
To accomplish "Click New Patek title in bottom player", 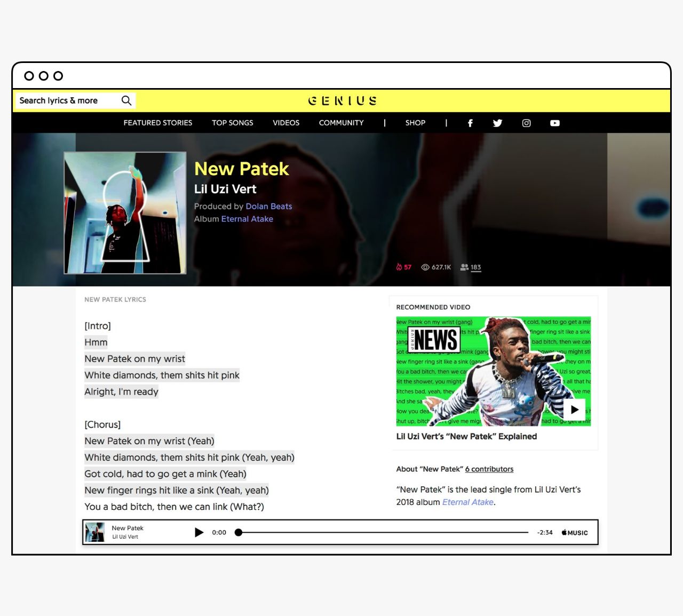I will (x=128, y=528).
